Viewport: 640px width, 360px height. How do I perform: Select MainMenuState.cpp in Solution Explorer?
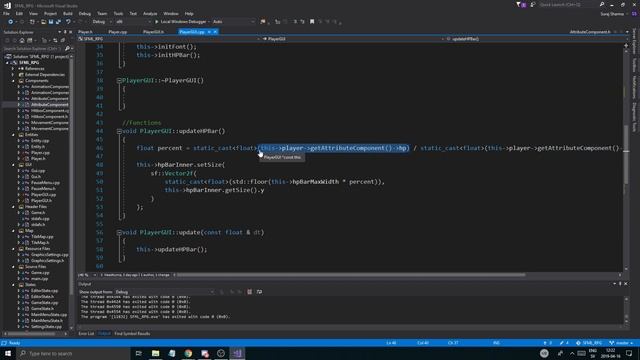[49, 315]
